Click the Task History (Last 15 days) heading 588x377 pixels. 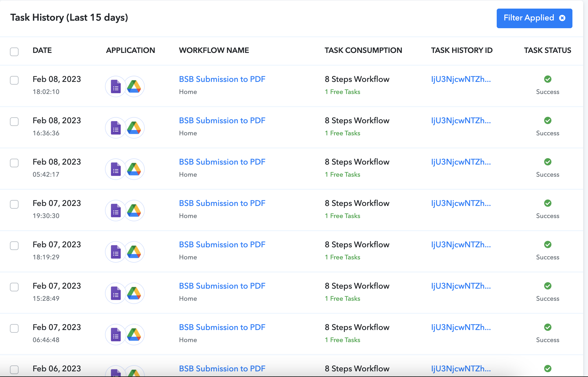click(x=69, y=17)
